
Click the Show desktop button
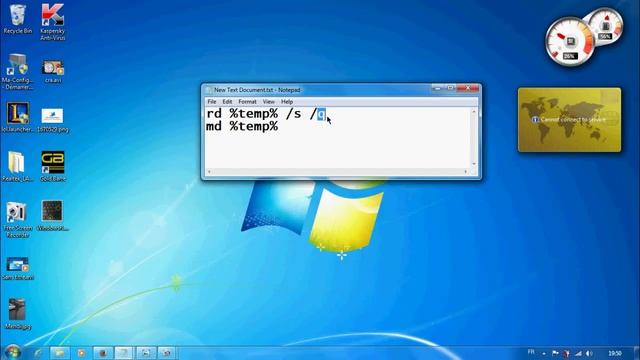click(x=637, y=353)
